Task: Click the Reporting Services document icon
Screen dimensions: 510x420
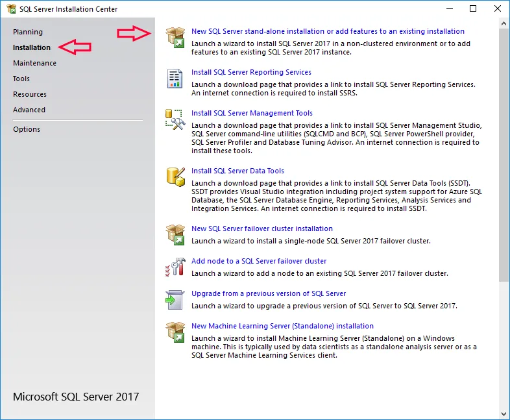Action: [175, 79]
